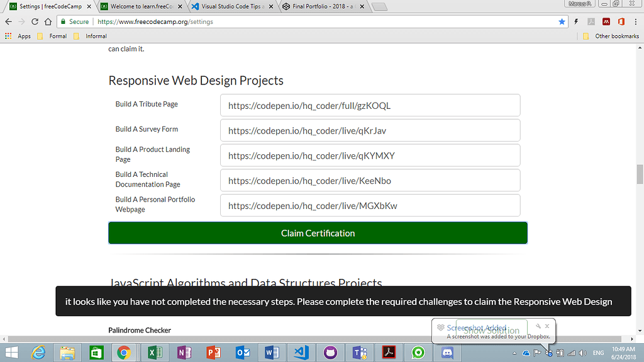Image resolution: width=644 pixels, height=362 pixels.
Task: Click the Screenshot Added notification title
Action: [x=477, y=327]
